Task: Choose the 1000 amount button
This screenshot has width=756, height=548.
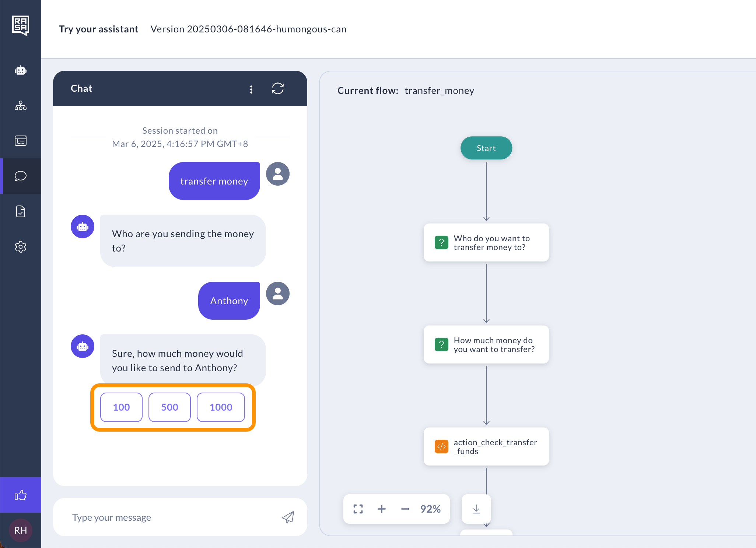Action: tap(221, 407)
